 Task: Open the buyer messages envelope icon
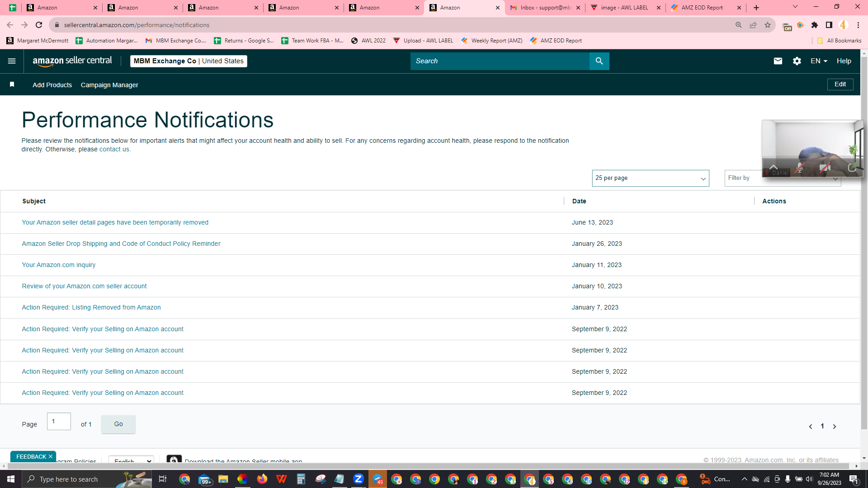click(x=778, y=61)
